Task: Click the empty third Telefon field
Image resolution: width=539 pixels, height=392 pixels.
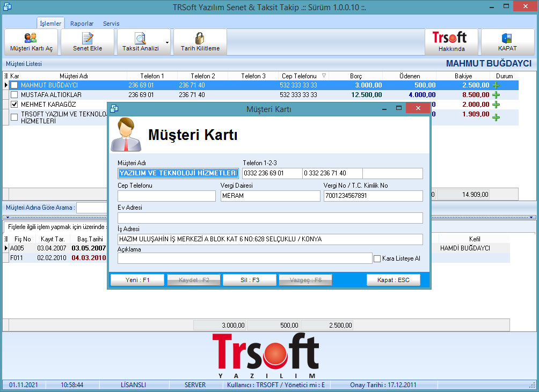Action: 392,173
